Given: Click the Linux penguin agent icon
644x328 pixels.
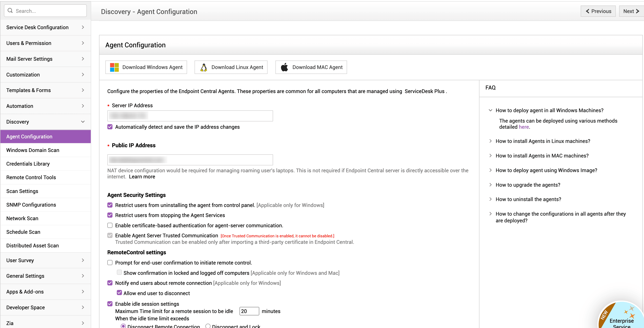Looking at the screenshot, I should point(204,67).
